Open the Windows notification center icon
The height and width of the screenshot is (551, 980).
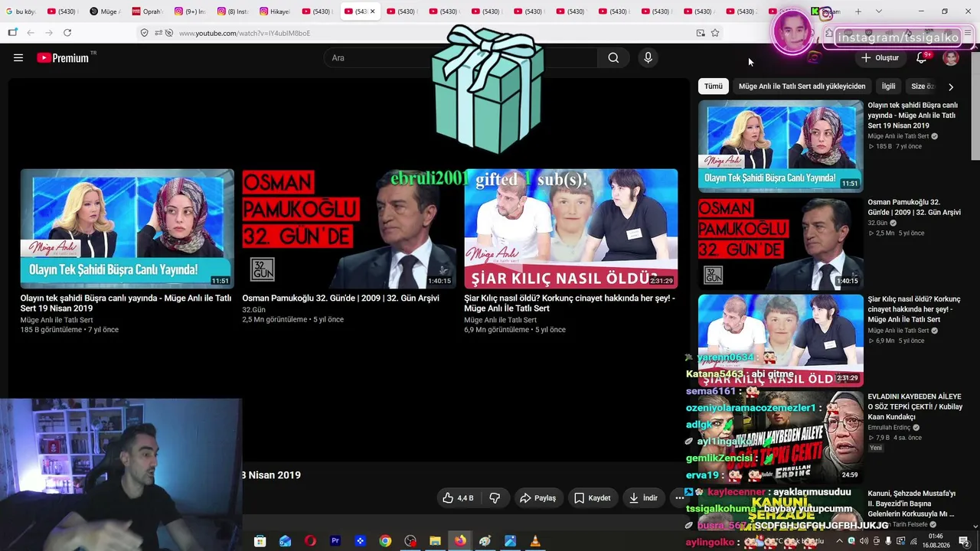pos(964,541)
